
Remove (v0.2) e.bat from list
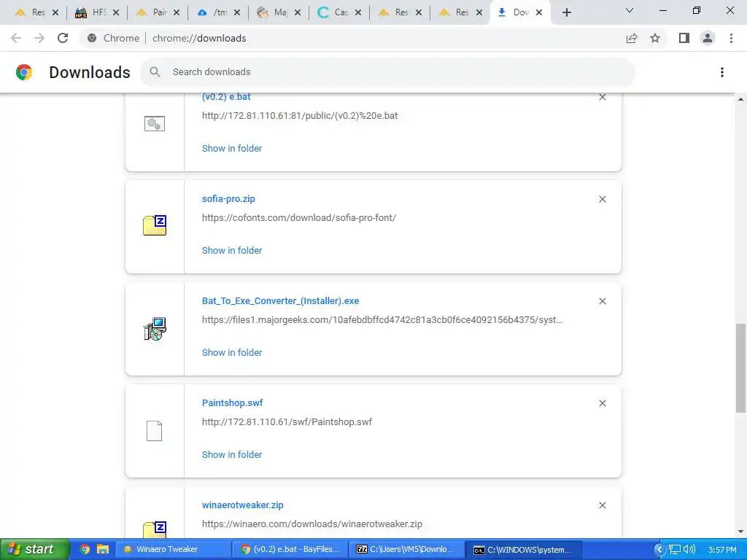(x=602, y=97)
